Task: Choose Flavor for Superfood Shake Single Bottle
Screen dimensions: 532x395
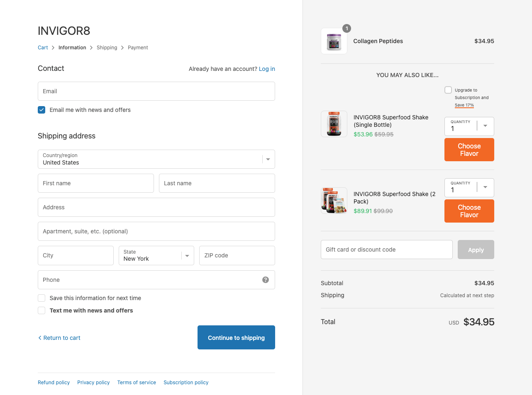Action: (x=469, y=150)
